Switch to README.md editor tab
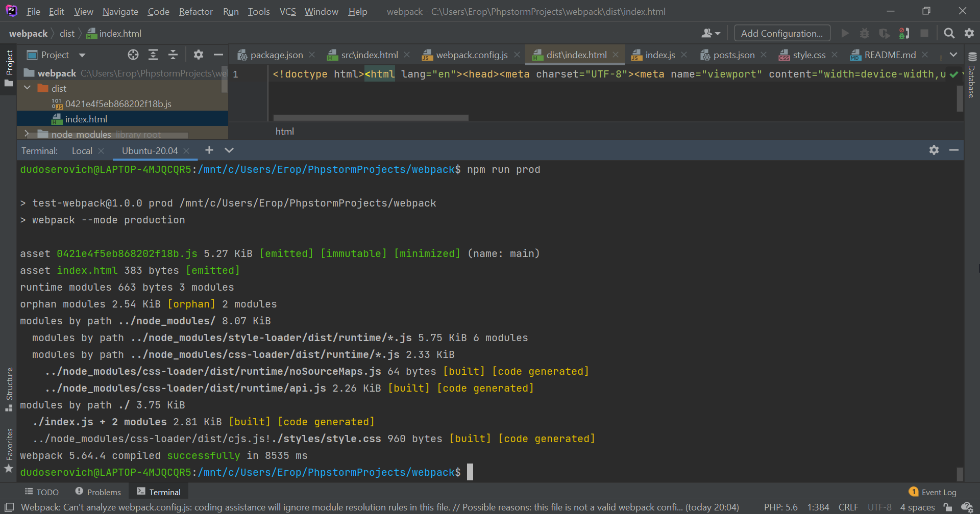This screenshot has height=514, width=980. tap(890, 55)
